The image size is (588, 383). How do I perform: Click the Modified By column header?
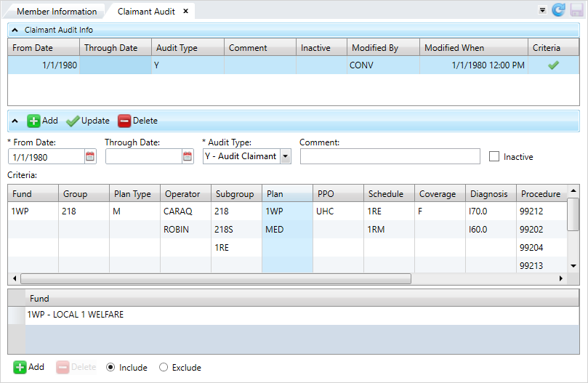click(383, 48)
